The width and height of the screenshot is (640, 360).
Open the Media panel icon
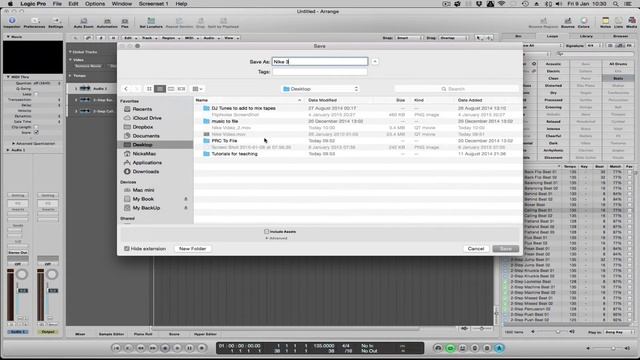pyautogui.click(x=631, y=22)
